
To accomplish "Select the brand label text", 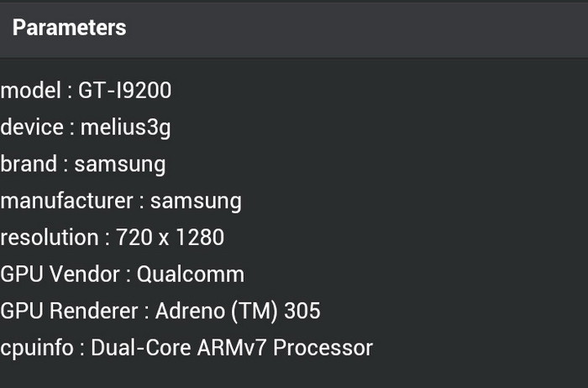I will tap(29, 164).
